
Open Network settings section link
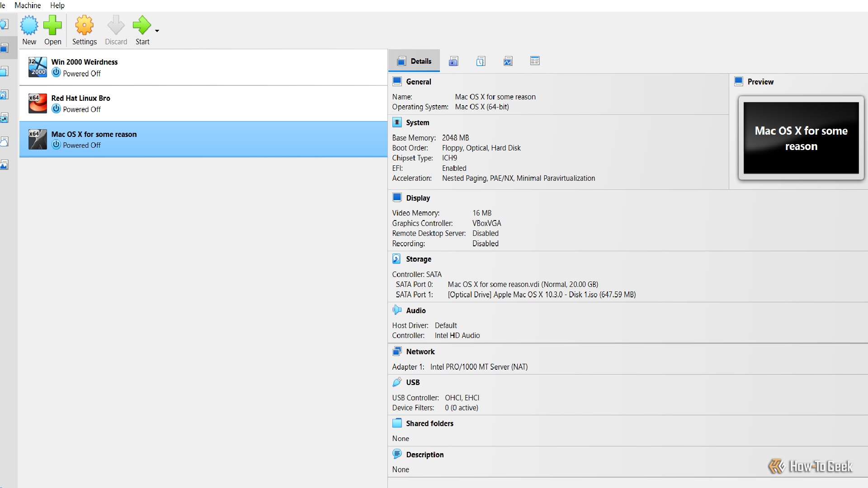coord(420,352)
